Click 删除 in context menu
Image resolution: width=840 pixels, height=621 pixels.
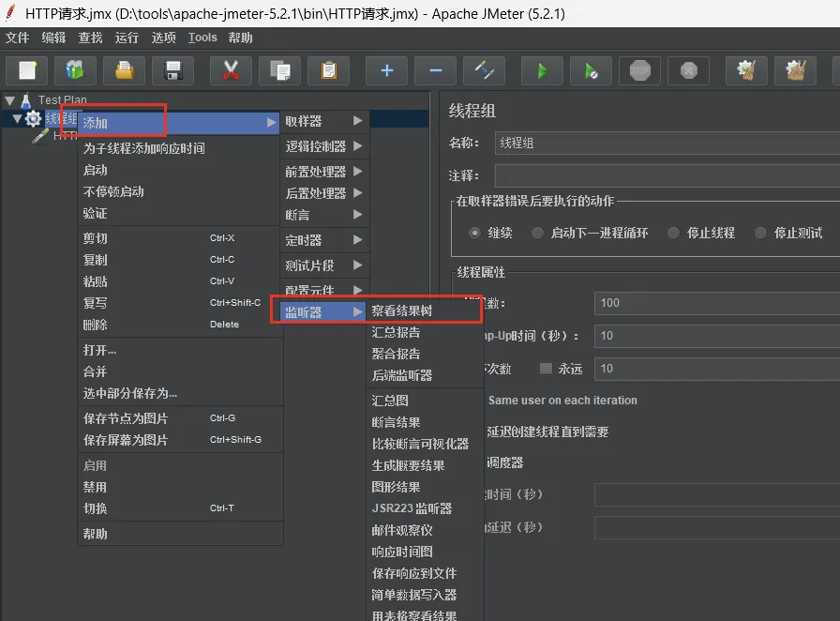(180, 325)
